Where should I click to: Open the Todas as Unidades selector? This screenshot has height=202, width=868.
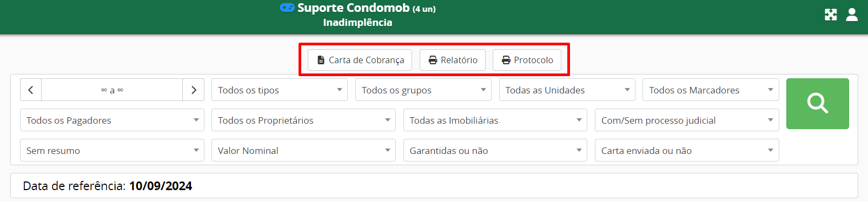click(567, 90)
